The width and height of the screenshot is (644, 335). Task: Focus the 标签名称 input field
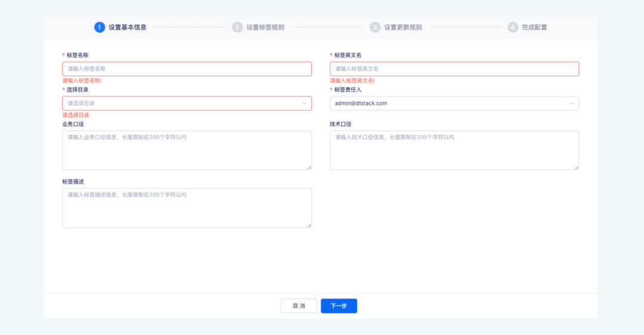[x=187, y=69]
